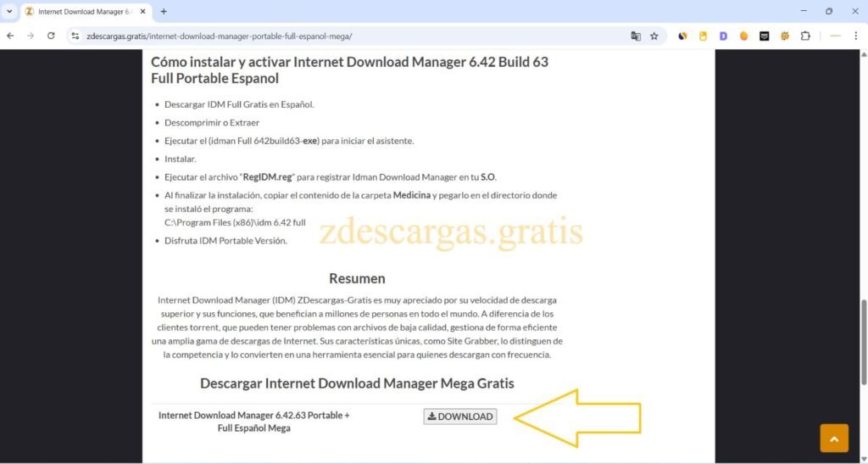Go forward to the next page

coord(31,36)
